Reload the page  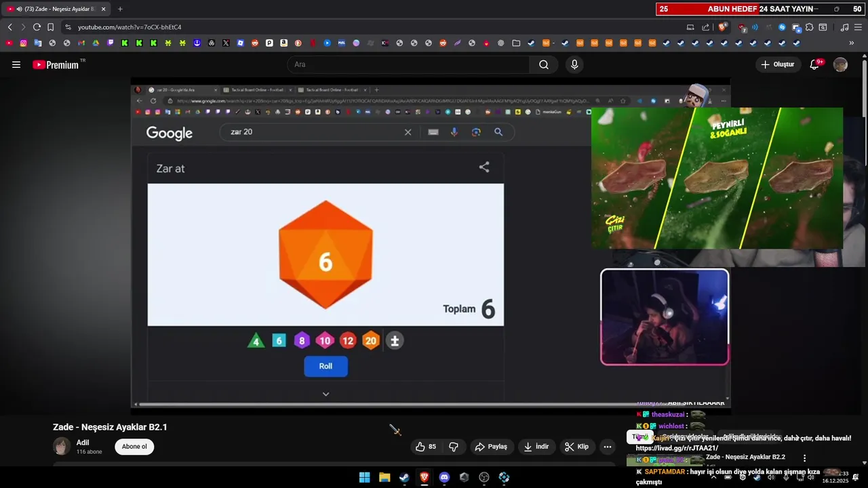[x=37, y=27]
